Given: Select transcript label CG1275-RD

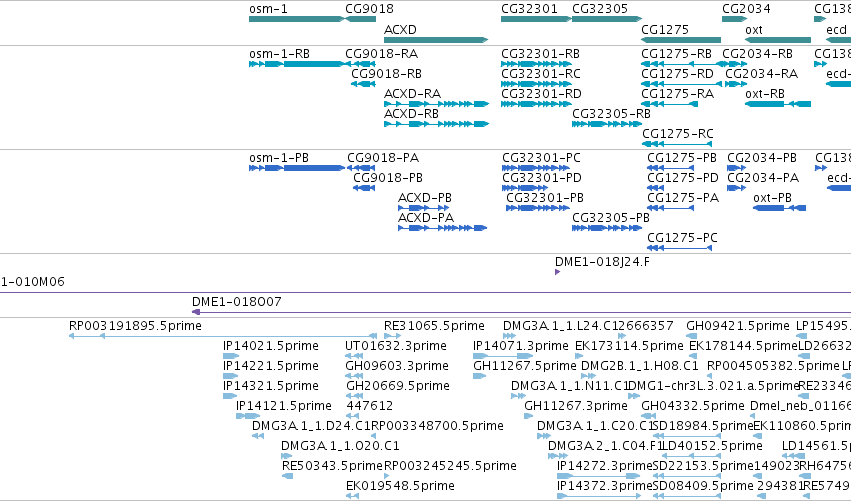Looking at the screenshot, I should tap(677, 74).
